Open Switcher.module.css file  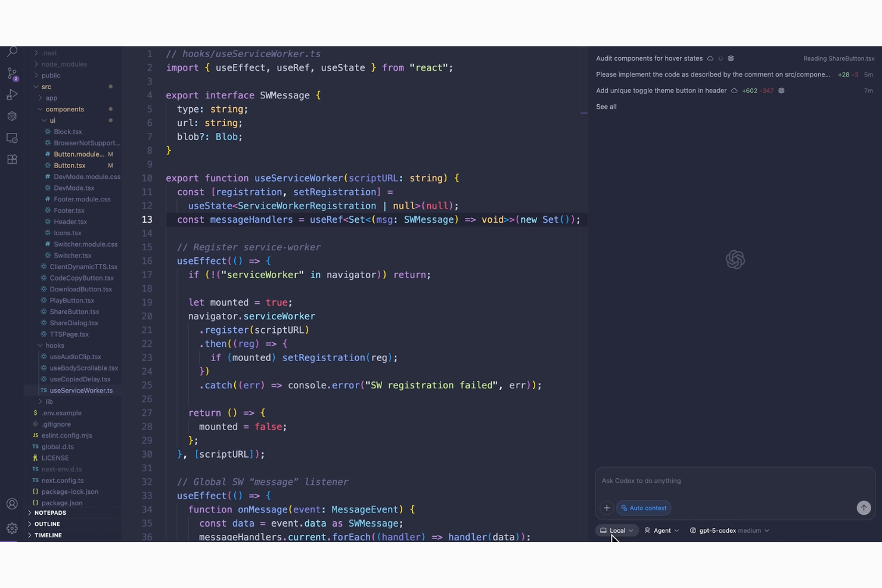[85, 244]
